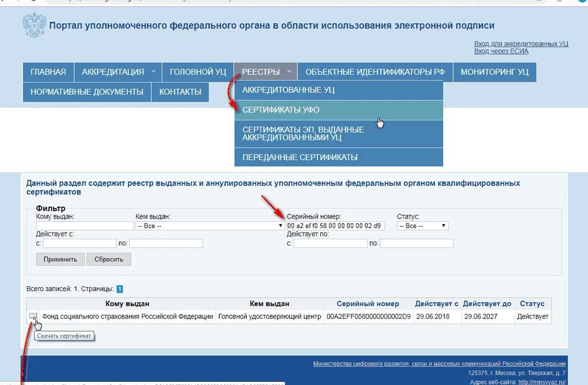Click the Действует по 'с' date field

pos(331,243)
